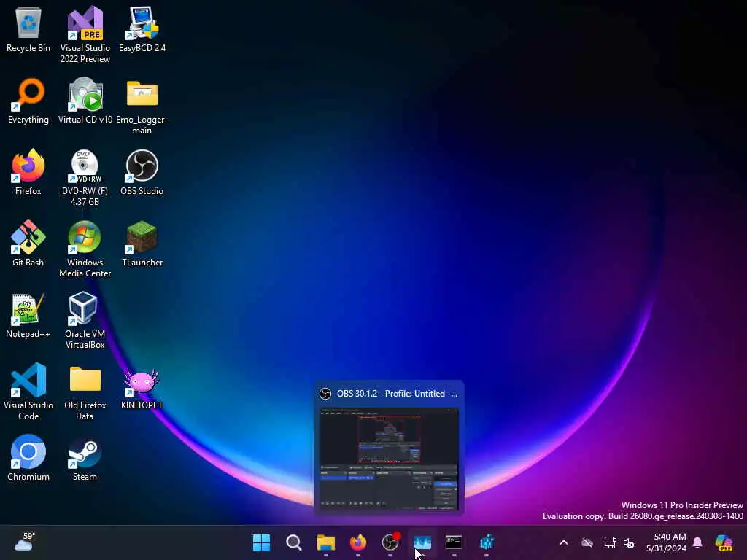Click the OBS 30.1.2 preview thumbnail

[390, 459]
